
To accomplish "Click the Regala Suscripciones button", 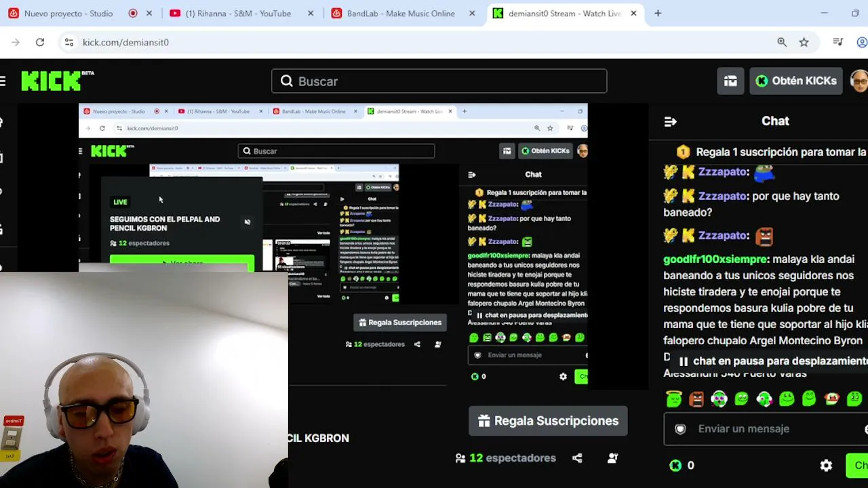I will coord(548,421).
